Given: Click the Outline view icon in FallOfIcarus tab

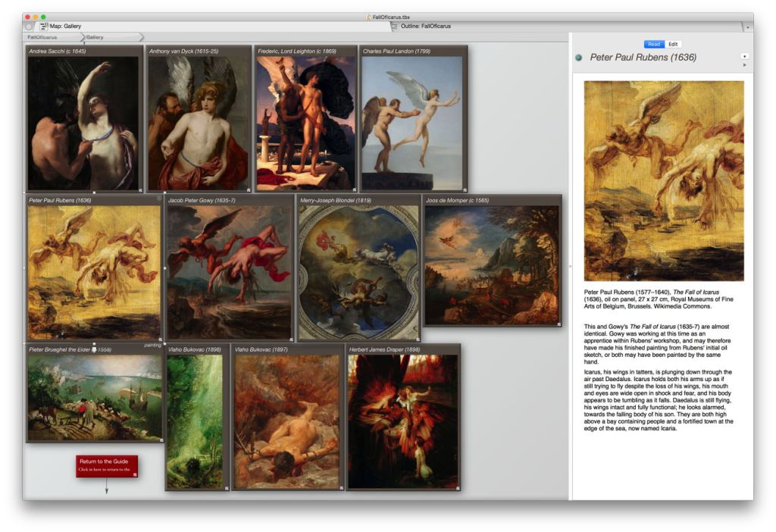Looking at the screenshot, I should tap(394, 26).
